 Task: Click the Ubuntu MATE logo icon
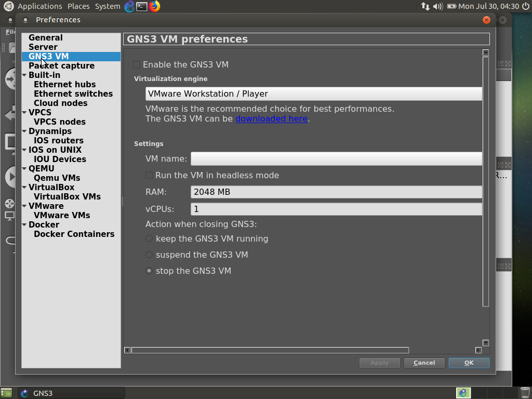click(x=8, y=6)
